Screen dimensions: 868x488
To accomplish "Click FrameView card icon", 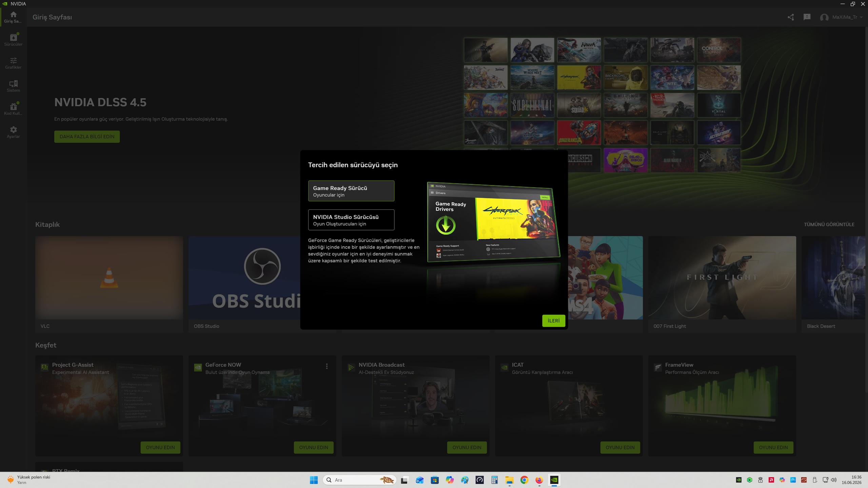I will (657, 367).
